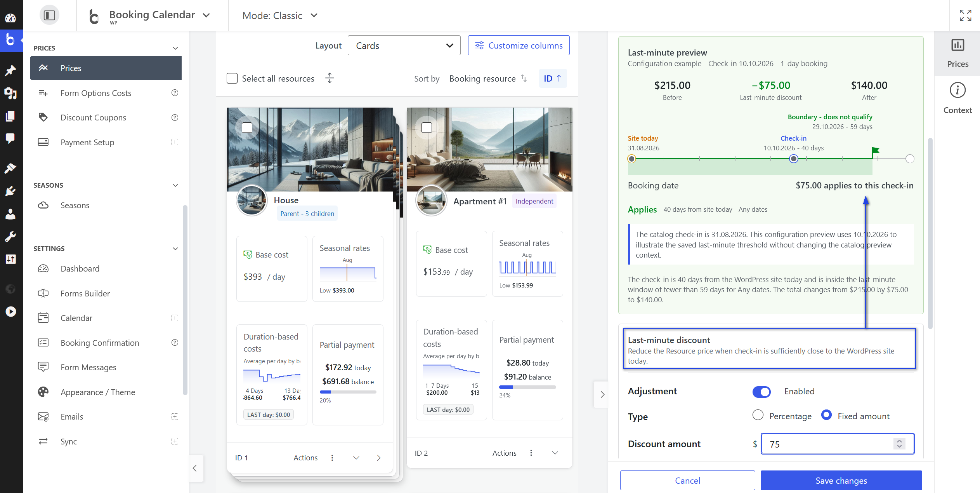Click the Actions label for ID 1
The height and width of the screenshot is (493, 980).
pyautogui.click(x=305, y=458)
